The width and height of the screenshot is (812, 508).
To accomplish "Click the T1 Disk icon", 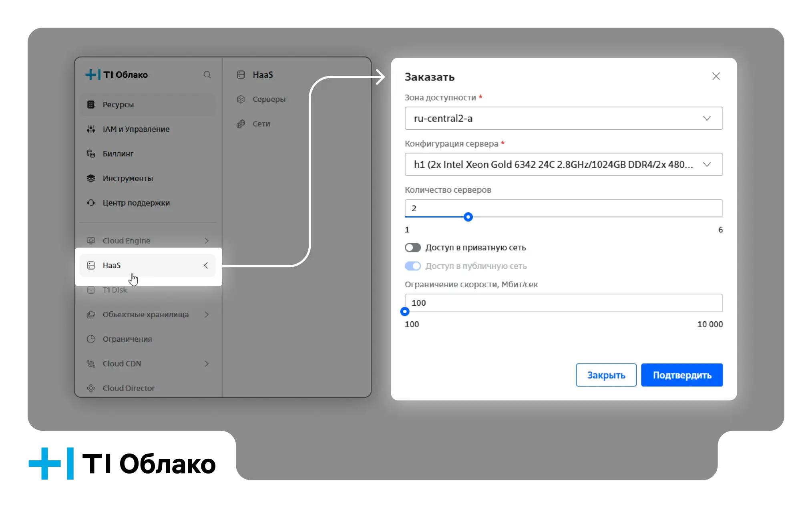I will click(91, 290).
